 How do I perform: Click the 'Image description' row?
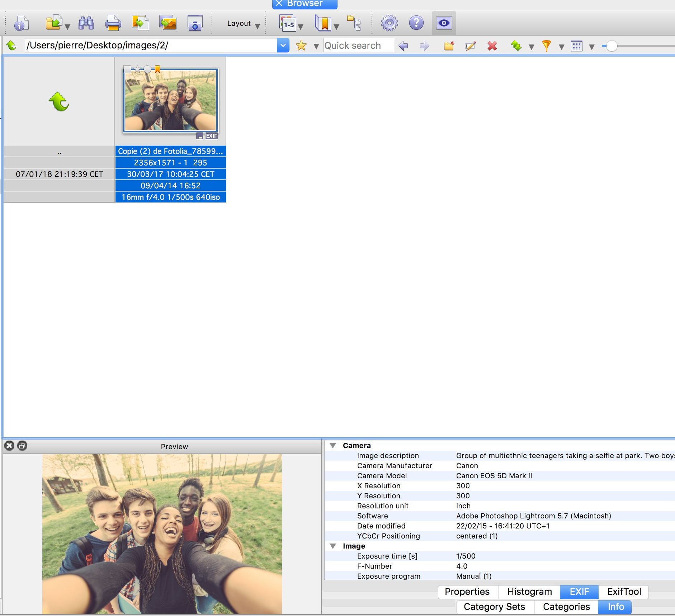click(500, 456)
